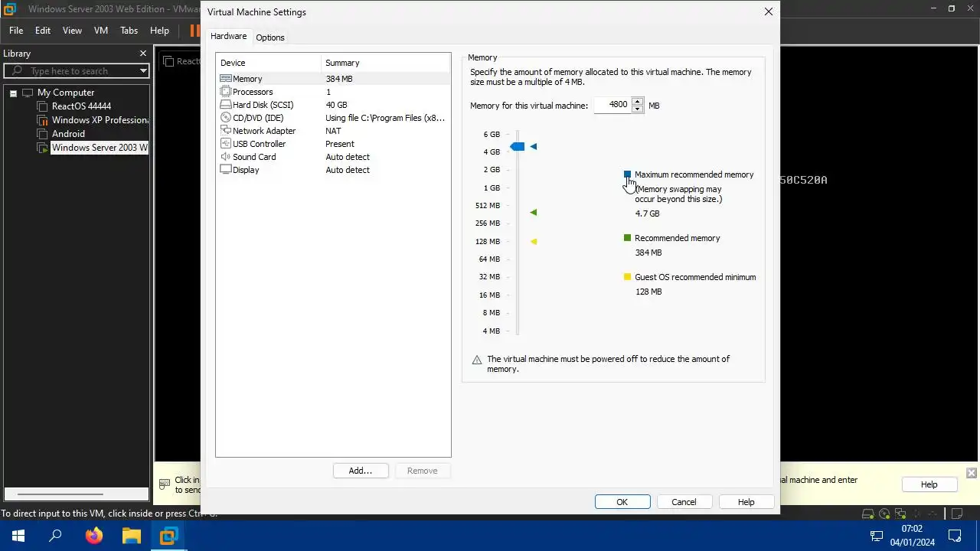The width and height of the screenshot is (980, 551).
Task: Select the Display monitor icon
Action: coord(226,170)
